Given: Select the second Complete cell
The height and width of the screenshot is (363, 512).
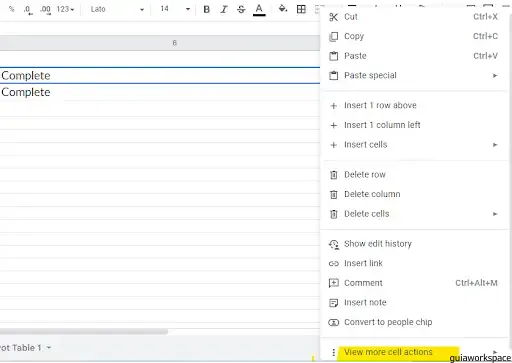Looking at the screenshot, I should click(x=160, y=92).
